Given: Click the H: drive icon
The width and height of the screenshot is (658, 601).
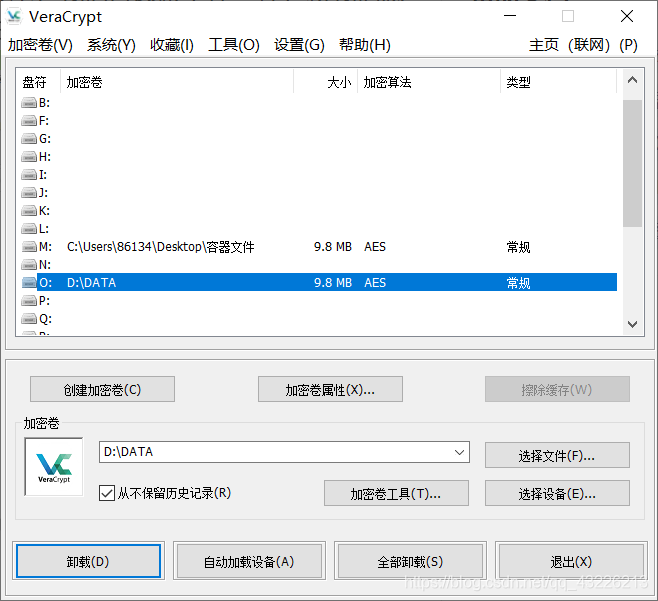Looking at the screenshot, I should [x=29, y=157].
